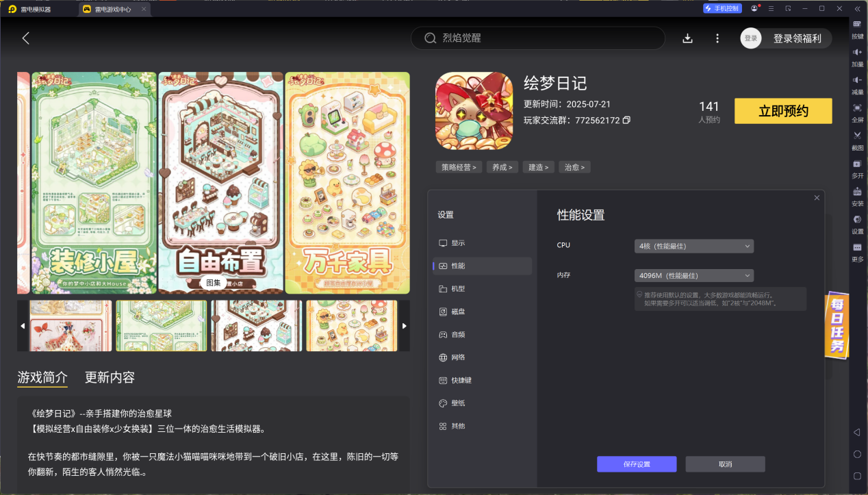Open the 装修小屋 large preview image
868x495 pixels.
click(x=94, y=183)
